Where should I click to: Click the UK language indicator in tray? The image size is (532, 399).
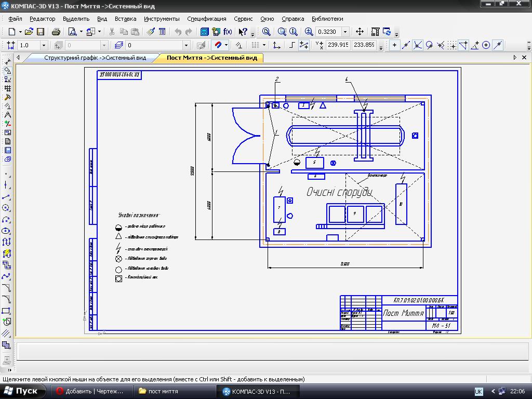click(x=478, y=392)
